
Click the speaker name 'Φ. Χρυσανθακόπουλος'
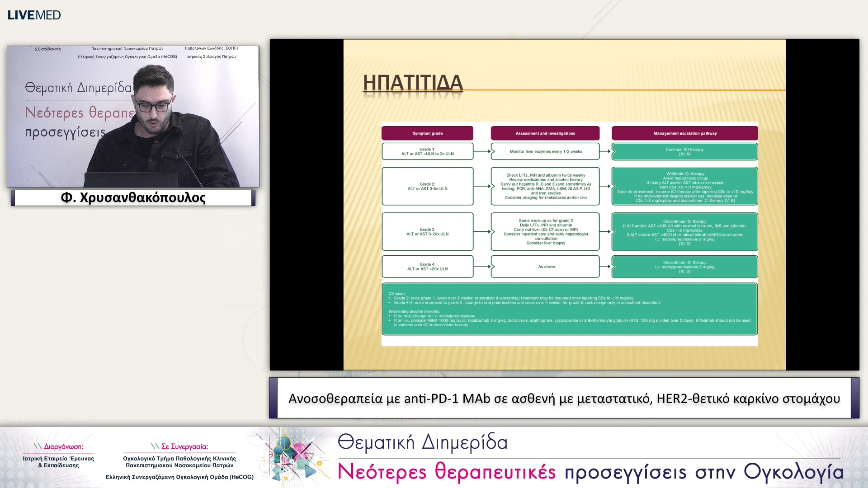tap(133, 197)
